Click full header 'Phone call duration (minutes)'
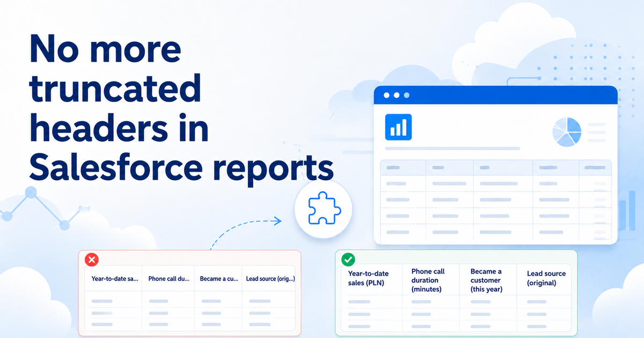This screenshot has height=338, width=644. pos(428,280)
